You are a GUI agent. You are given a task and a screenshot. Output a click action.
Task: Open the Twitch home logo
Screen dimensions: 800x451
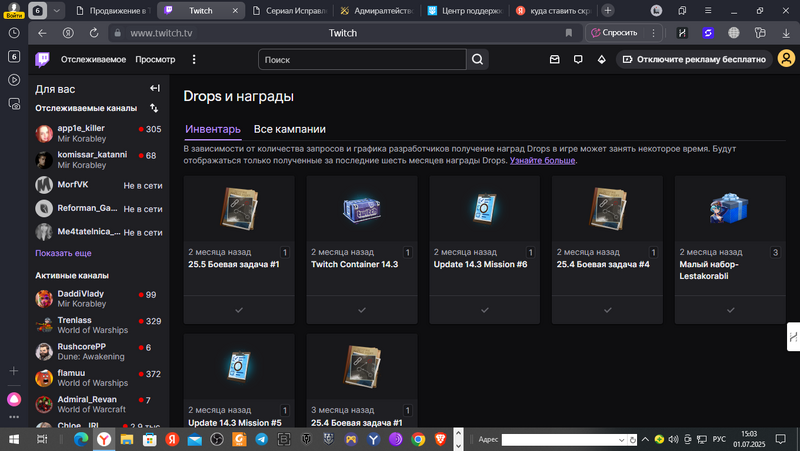click(x=42, y=59)
